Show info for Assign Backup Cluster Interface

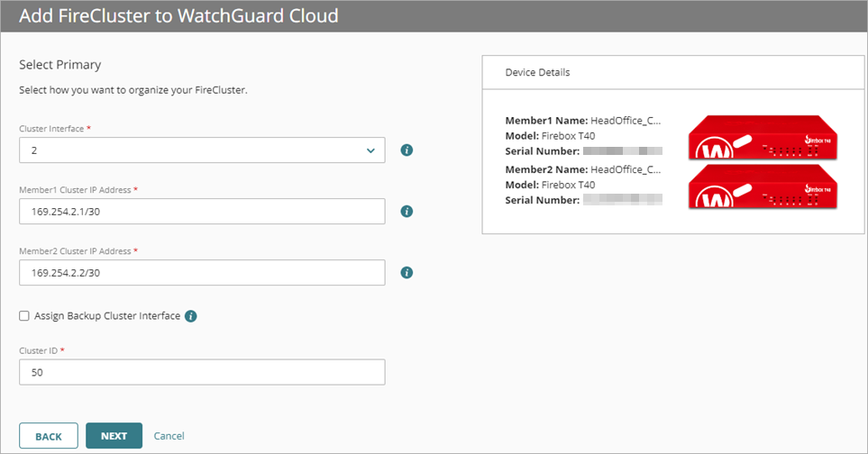pyautogui.click(x=191, y=316)
